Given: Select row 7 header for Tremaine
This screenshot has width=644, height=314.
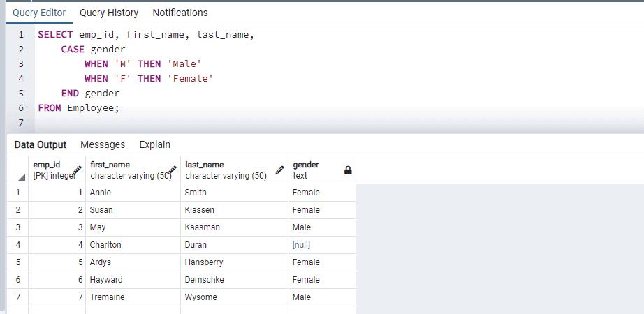Looking at the screenshot, I should coord(17,297).
